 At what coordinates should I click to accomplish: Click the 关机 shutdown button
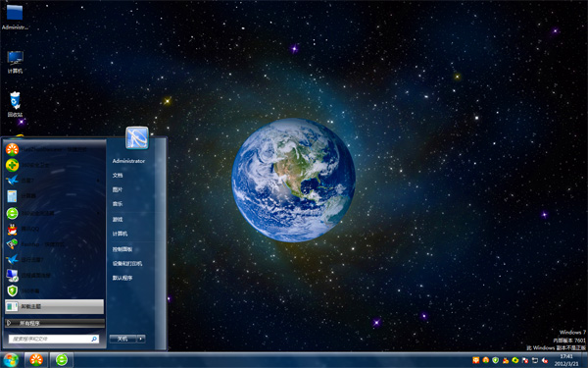[122, 339]
